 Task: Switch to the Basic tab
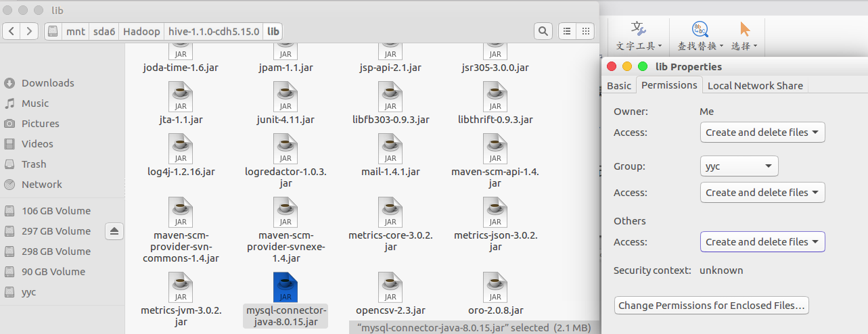(x=618, y=86)
